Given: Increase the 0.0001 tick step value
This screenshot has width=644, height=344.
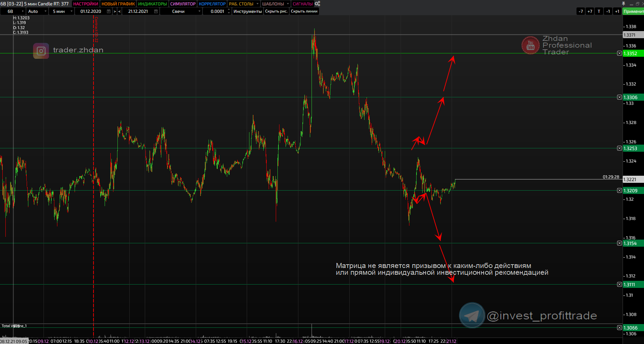Looking at the screenshot, I should click(229, 10).
